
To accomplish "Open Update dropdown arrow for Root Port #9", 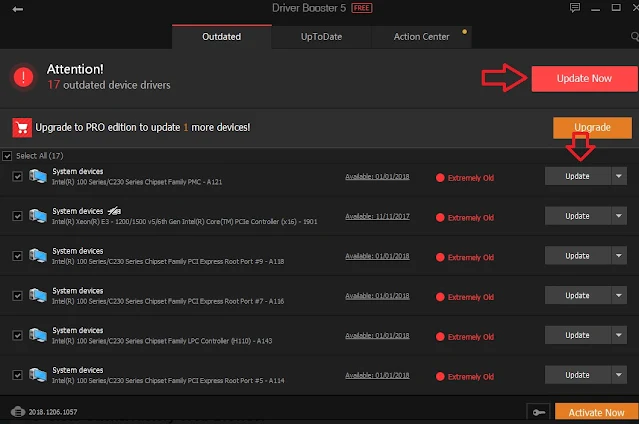I will 619,256.
